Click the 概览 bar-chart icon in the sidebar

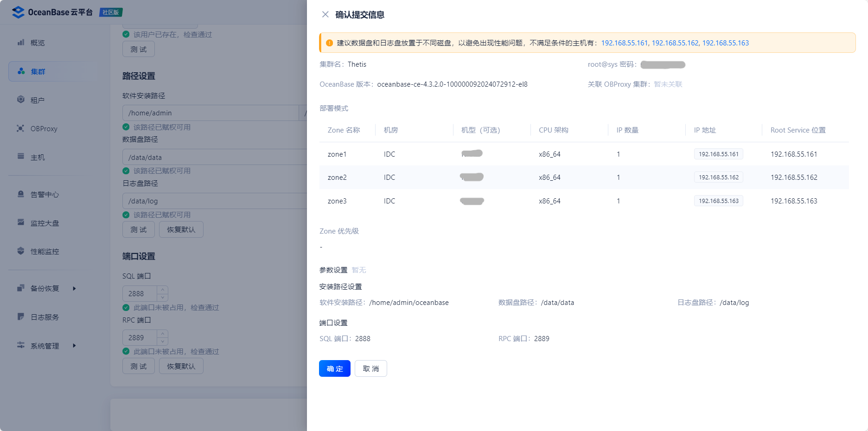tap(21, 42)
